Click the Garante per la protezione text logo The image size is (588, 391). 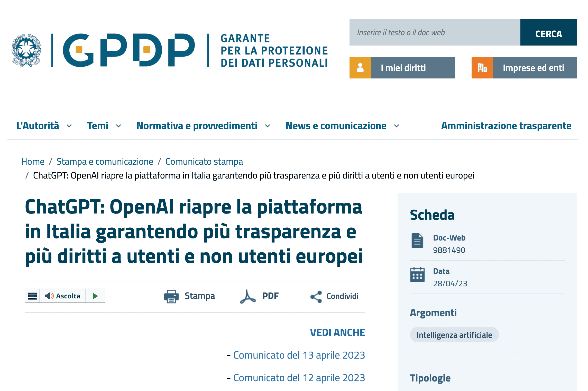[274, 50]
